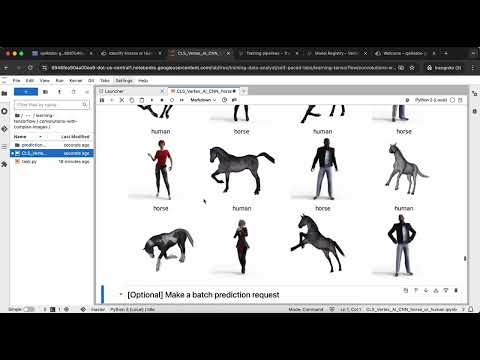
Task: Run the selected cell with the play icon
Action: click(x=152, y=100)
